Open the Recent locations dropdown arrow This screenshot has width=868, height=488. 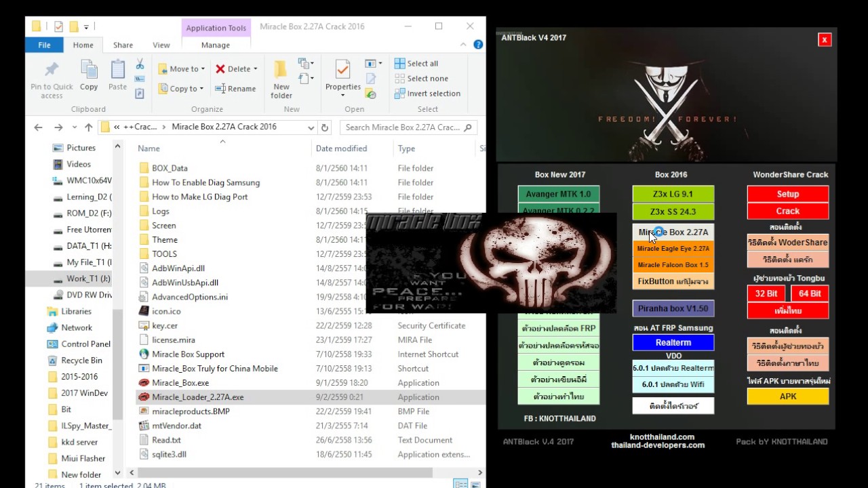pyautogui.click(x=75, y=127)
